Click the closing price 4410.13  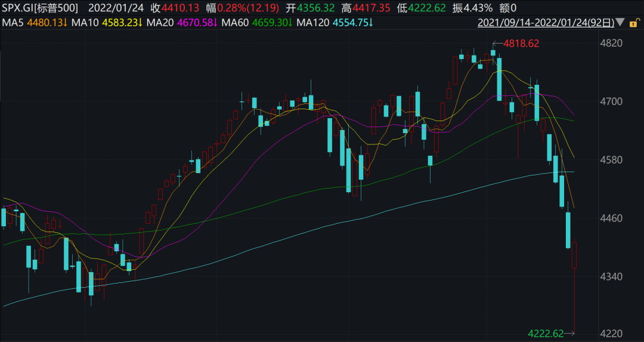click(x=180, y=8)
